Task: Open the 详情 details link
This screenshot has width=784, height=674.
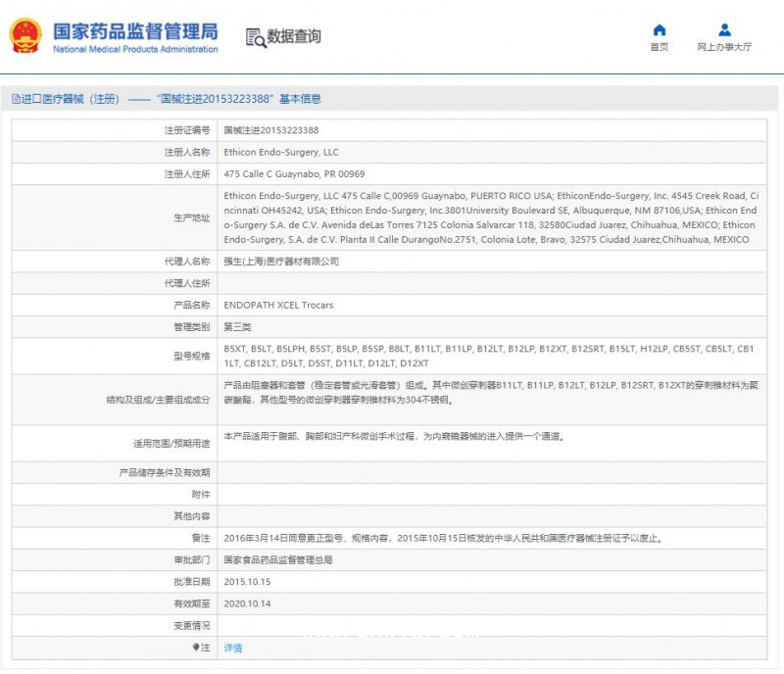Action: pyautogui.click(x=233, y=648)
